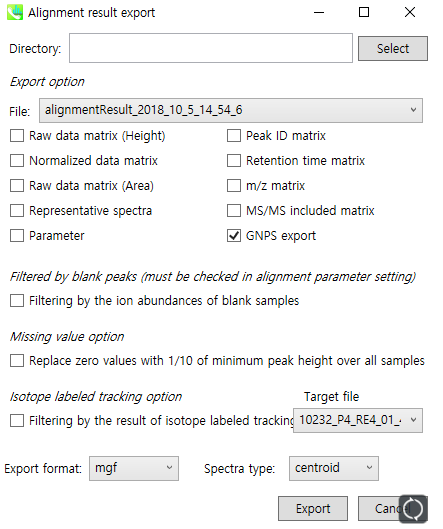Tick the Peak ID matrix checkbox

click(234, 136)
